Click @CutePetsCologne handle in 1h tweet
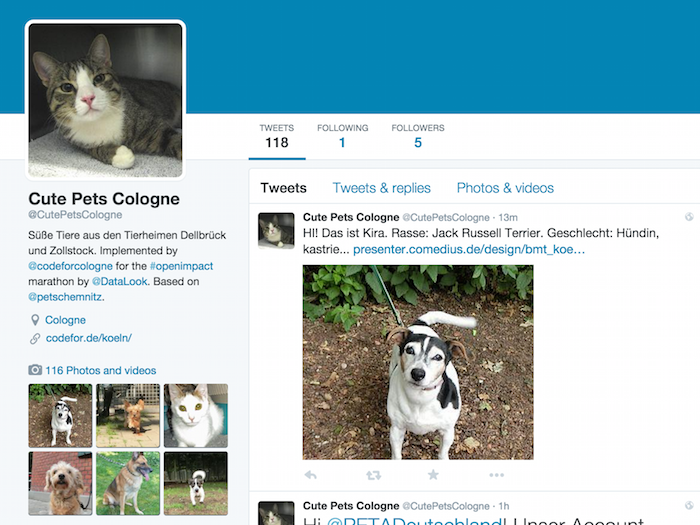 click(x=446, y=506)
